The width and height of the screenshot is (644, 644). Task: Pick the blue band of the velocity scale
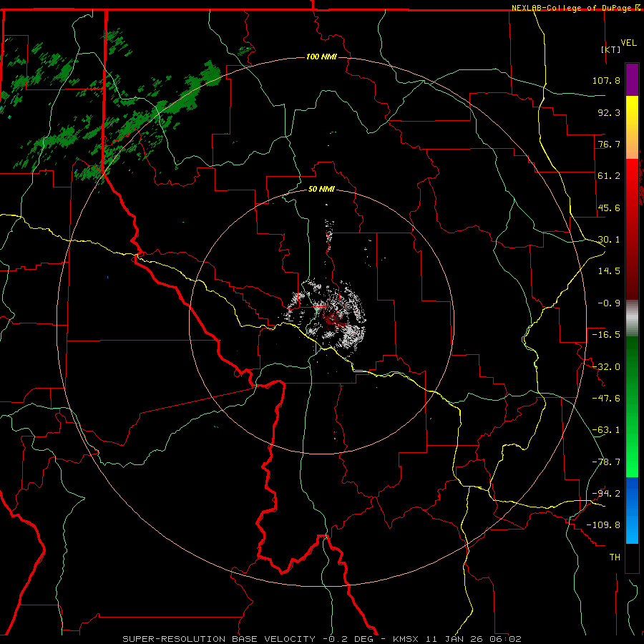tap(632, 510)
